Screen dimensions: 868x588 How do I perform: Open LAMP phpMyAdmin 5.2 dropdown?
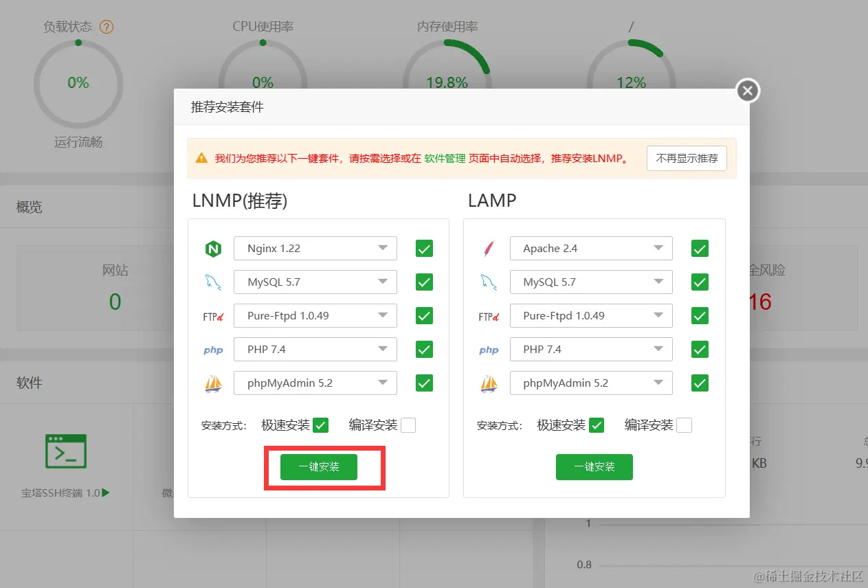(591, 383)
